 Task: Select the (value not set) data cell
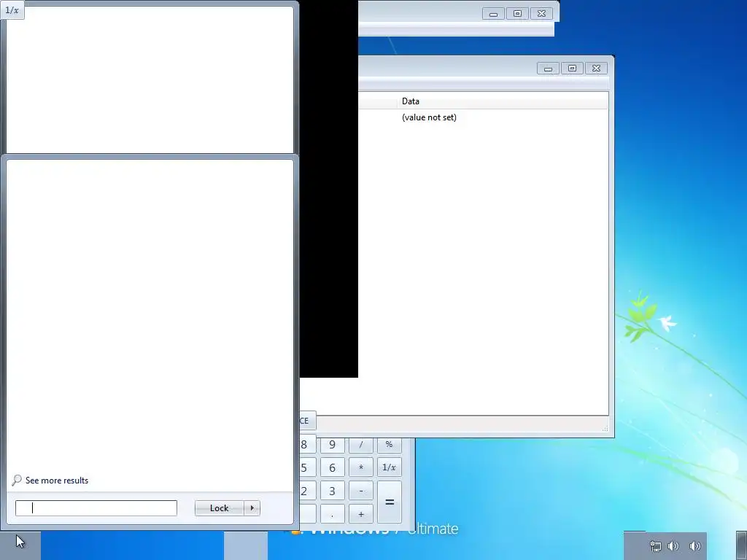(x=429, y=117)
